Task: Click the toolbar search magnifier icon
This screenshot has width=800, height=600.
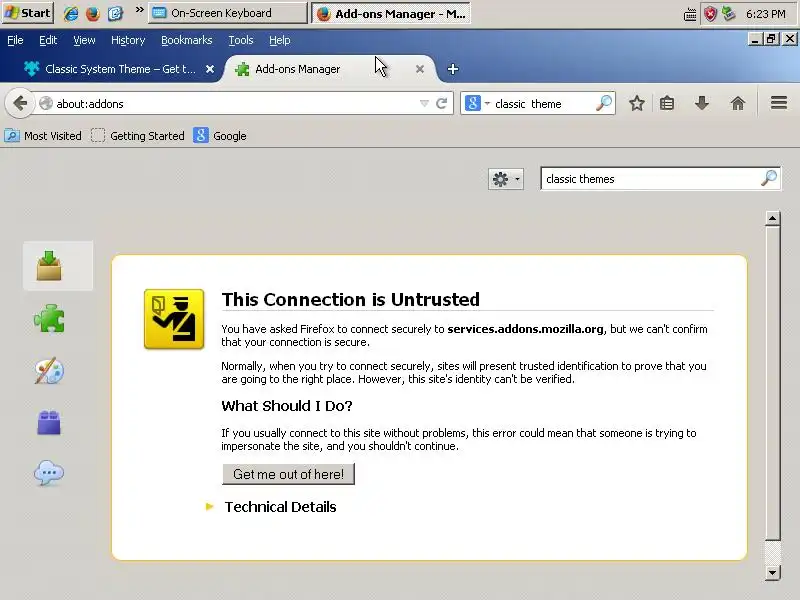Action: pyautogui.click(x=604, y=104)
